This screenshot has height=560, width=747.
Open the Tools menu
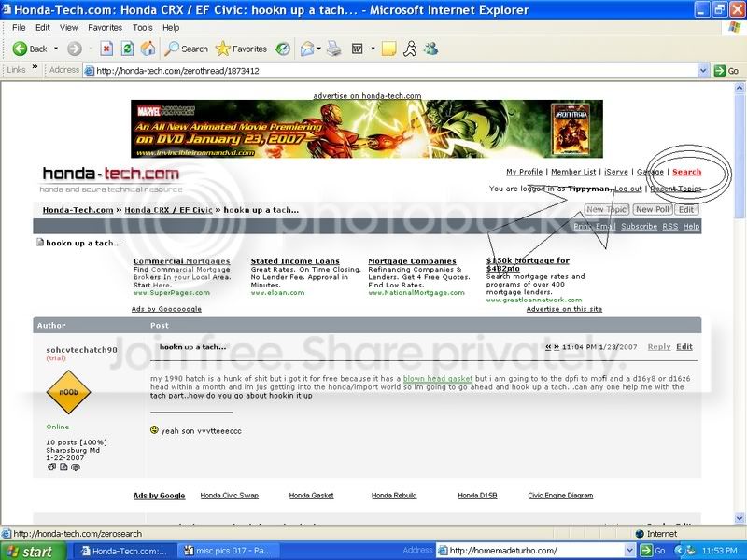click(x=142, y=28)
